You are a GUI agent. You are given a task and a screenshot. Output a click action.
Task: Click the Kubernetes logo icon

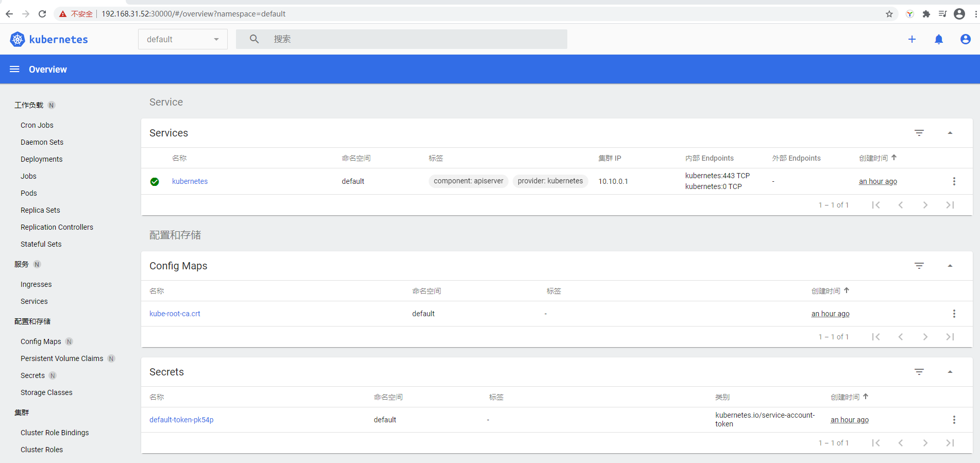(x=18, y=39)
